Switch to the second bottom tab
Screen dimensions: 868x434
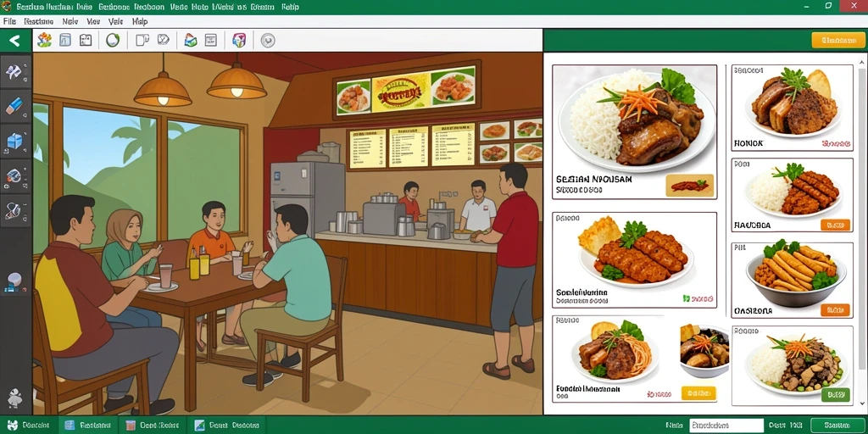87,426
